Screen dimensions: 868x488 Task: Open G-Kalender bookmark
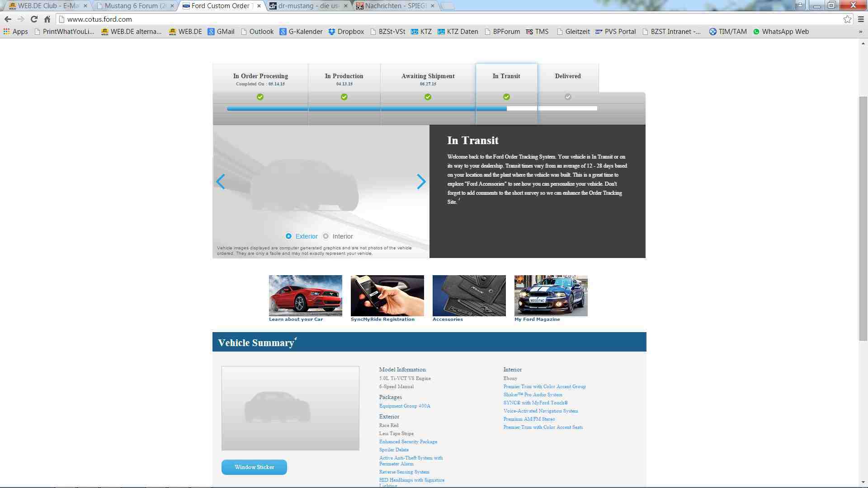[301, 32]
